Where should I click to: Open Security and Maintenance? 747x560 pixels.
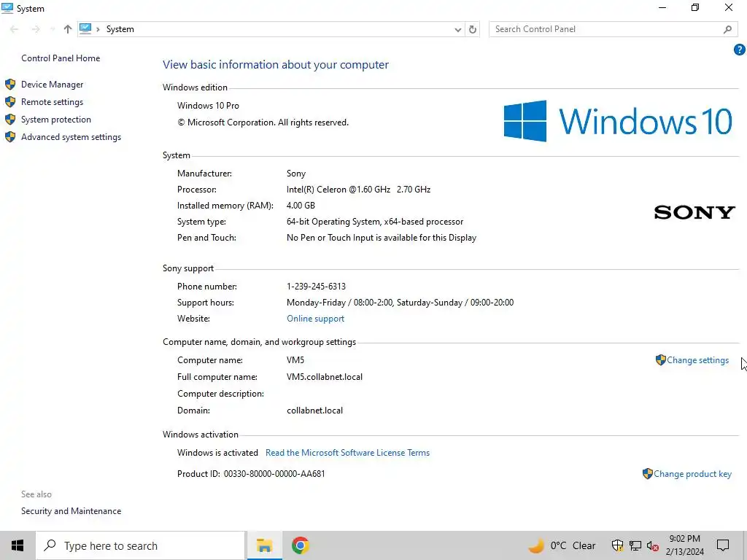pos(71,511)
